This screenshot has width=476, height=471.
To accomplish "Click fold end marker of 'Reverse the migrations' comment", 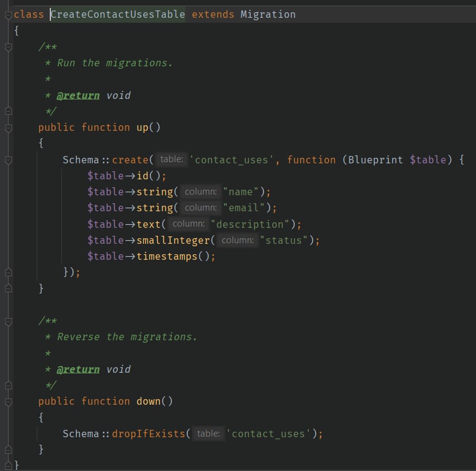I will 9,386.
